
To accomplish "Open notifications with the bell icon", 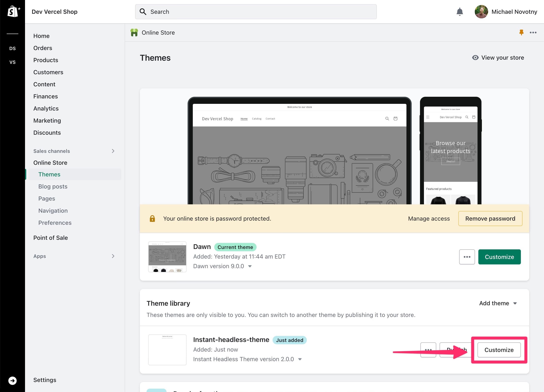I will click(459, 11).
